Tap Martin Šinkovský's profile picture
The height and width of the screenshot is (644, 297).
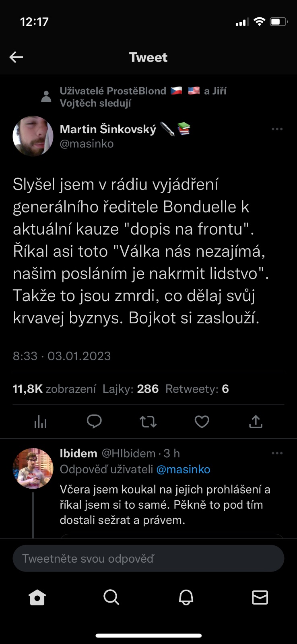(x=33, y=136)
